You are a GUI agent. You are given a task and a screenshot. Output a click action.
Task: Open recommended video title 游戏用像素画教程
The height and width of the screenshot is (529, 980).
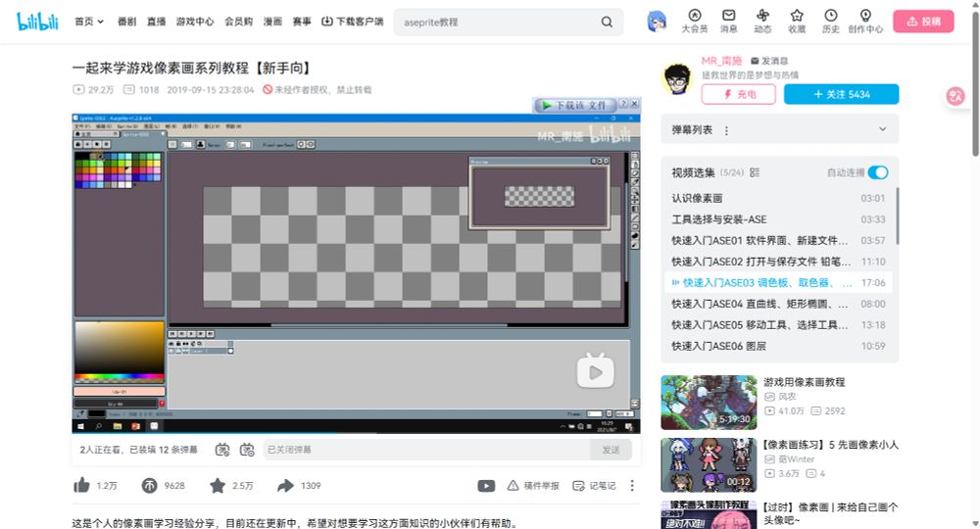[804, 382]
